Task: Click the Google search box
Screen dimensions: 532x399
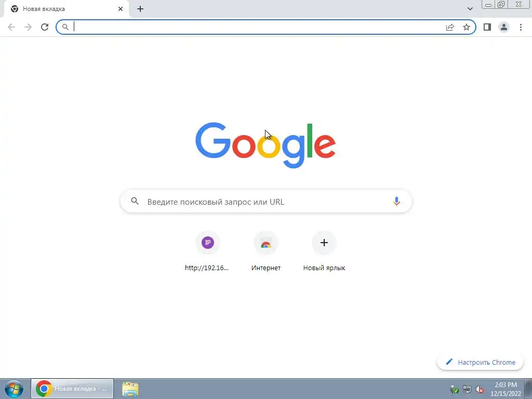Action: pyautogui.click(x=266, y=202)
